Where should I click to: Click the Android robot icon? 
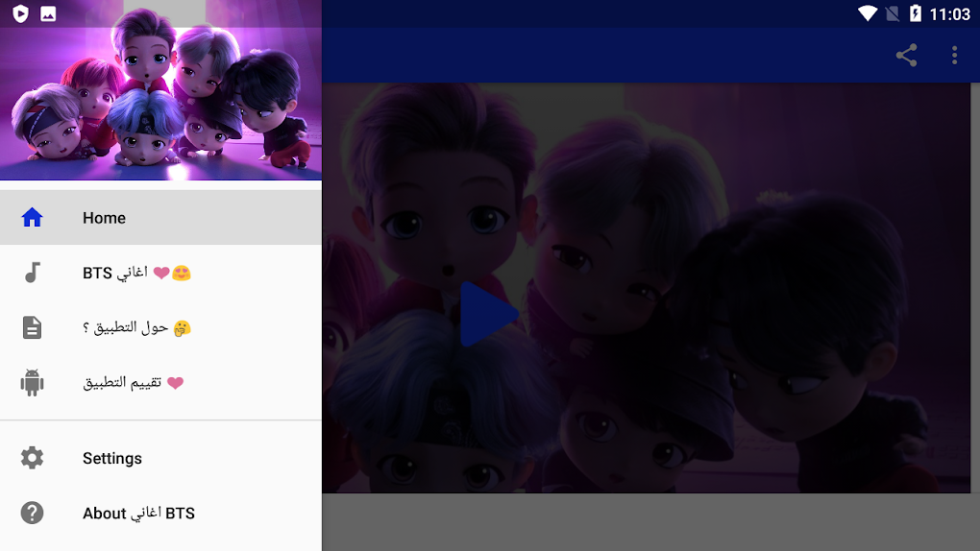[x=32, y=382]
